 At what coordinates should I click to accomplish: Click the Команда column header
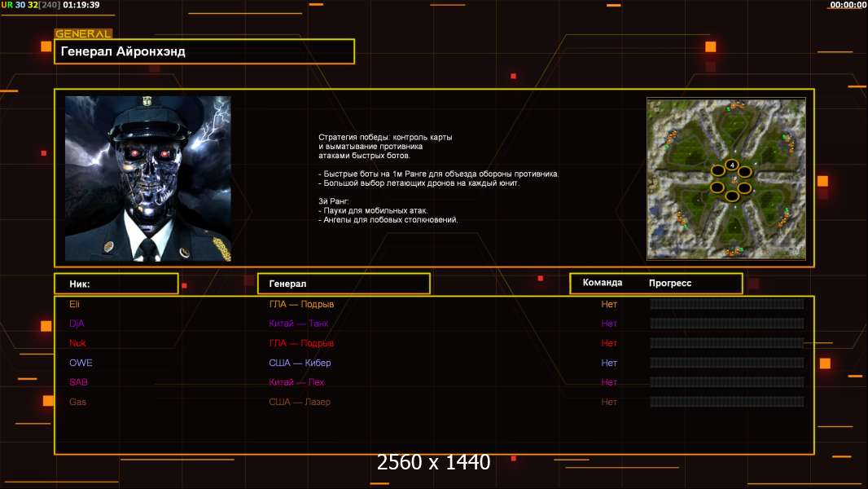click(x=603, y=283)
